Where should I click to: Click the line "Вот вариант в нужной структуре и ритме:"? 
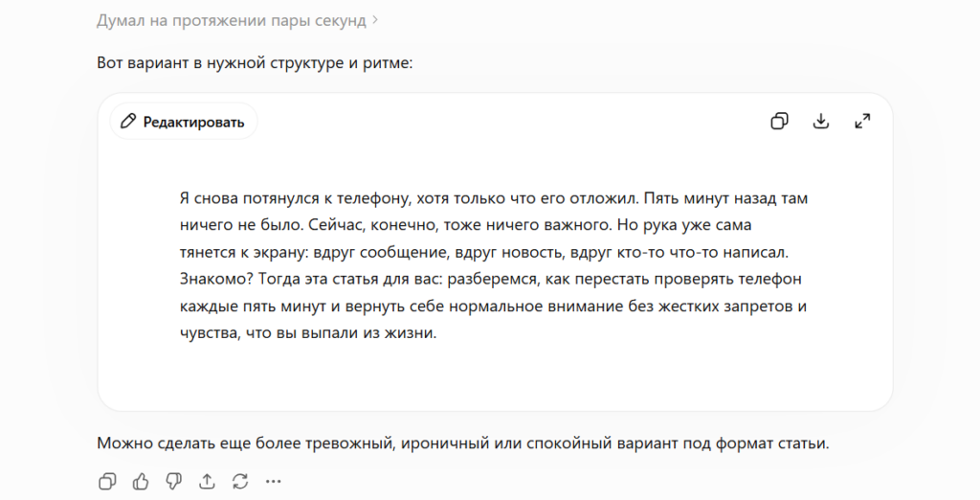(255, 63)
